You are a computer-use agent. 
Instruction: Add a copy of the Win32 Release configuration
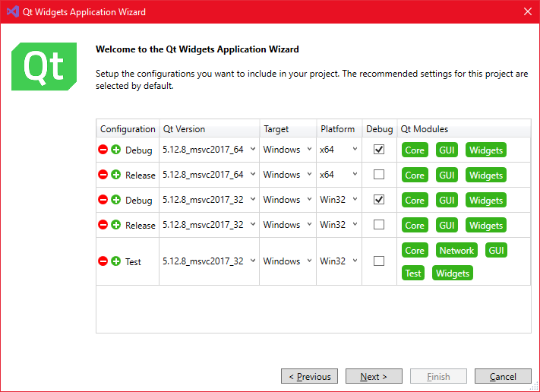(116, 225)
